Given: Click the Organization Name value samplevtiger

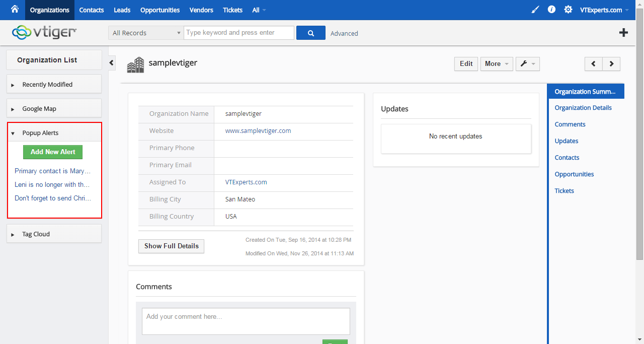Looking at the screenshot, I should pyautogui.click(x=244, y=114).
